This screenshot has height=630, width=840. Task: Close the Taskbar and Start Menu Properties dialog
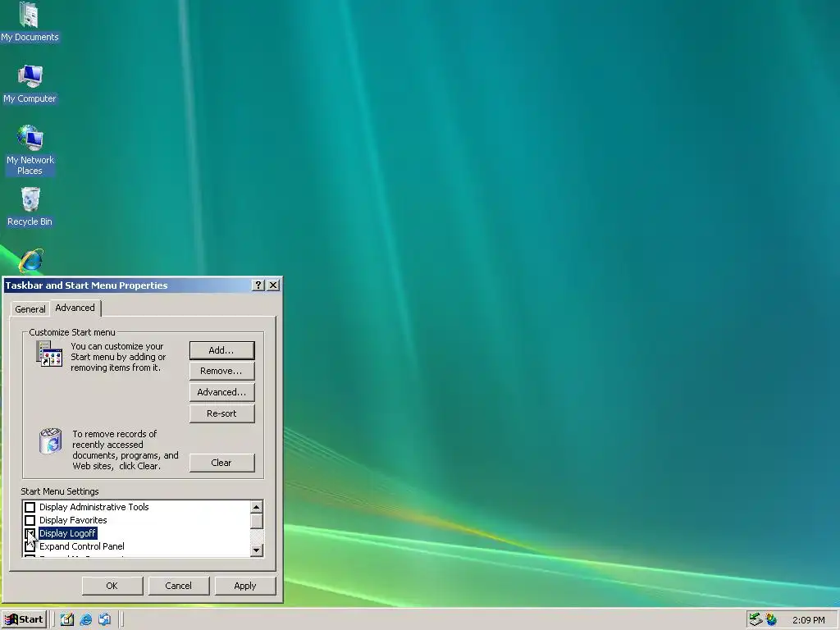pyautogui.click(x=273, y=285)
